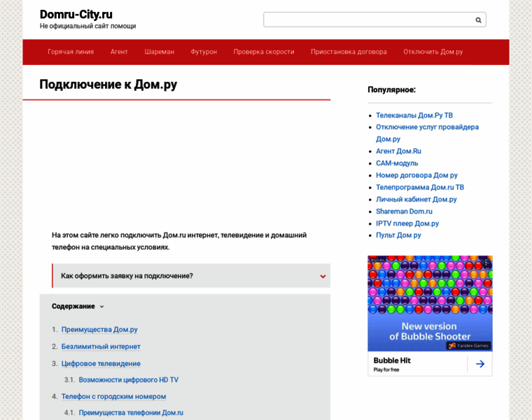This screenshot has height=420, width=532.
Task: Open the Агент menu item
Action: pyautogui.click(x=119, y=52)
